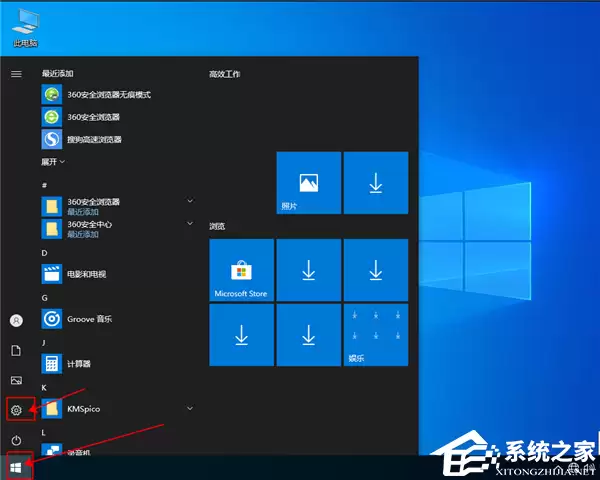
Task: Launch Groove 音乐
Action: point(117,319)
